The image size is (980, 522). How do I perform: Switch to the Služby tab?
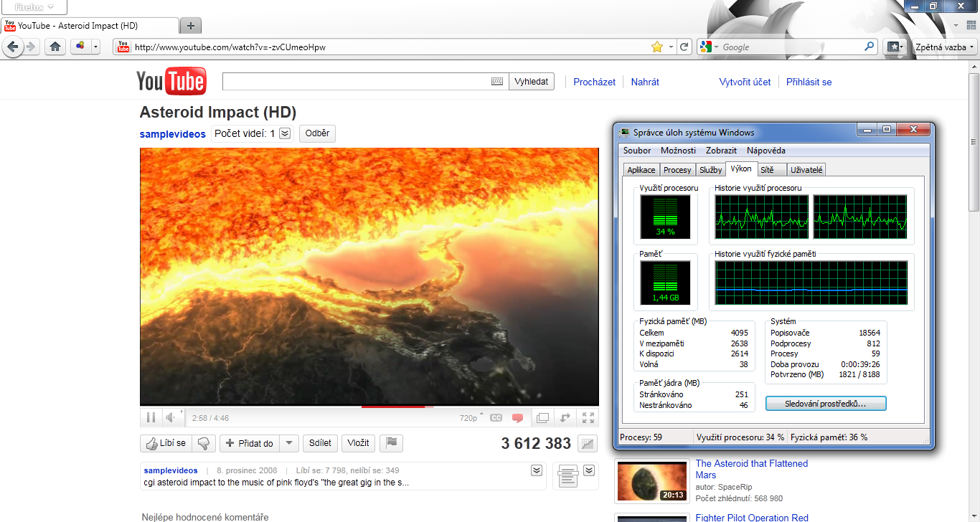coord(710,170)
